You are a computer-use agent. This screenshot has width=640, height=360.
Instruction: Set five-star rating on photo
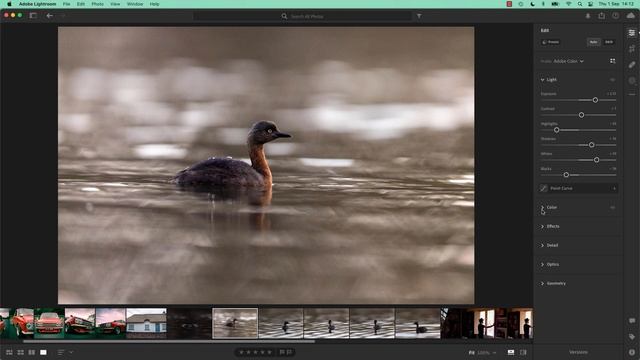click(x=269, y=352)
